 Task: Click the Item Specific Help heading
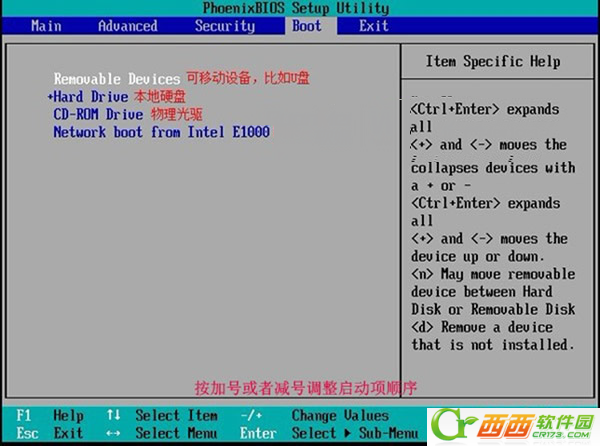pyautogui.click(x=493, y=61)
